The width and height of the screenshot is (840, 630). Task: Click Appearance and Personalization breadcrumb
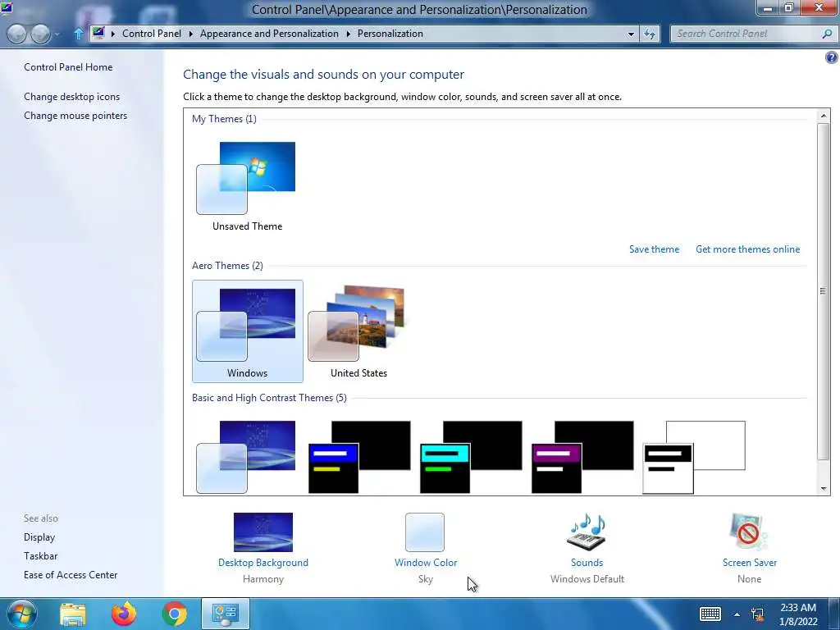coord(269,33)
